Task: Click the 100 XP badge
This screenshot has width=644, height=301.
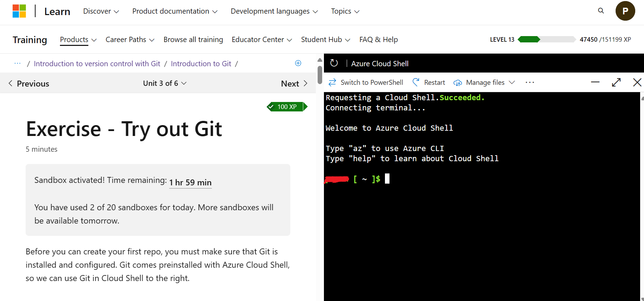Action: tap(287, 107)
